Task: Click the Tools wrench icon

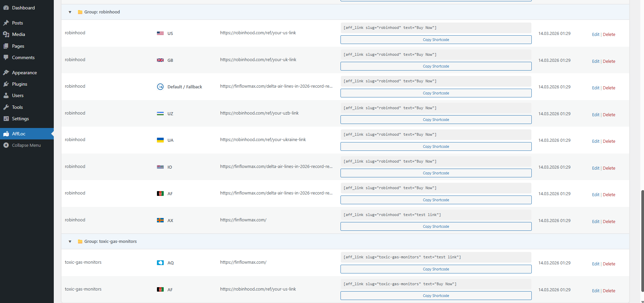Action: (6, 107)
